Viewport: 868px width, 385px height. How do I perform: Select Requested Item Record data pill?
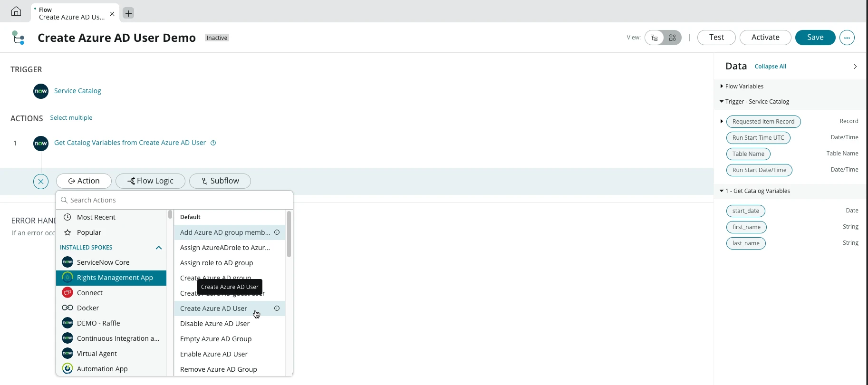(x=763, y=122)
